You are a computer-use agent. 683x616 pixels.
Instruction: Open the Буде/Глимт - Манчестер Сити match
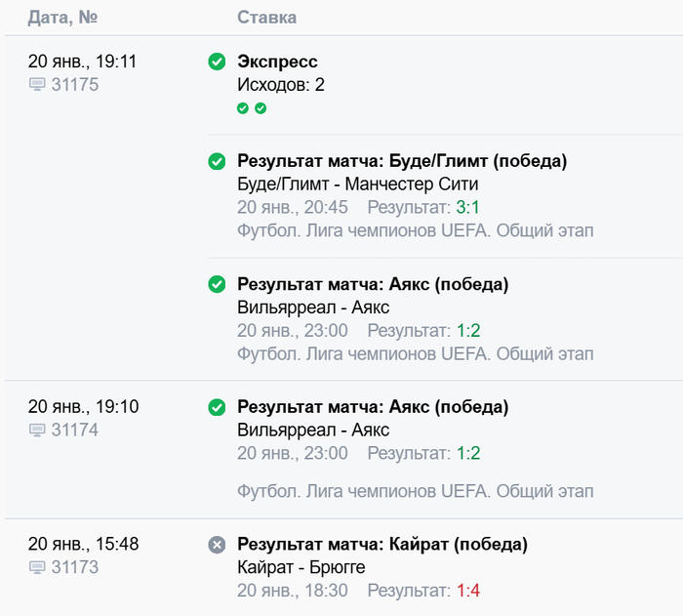pyautogui.click(x=358, y=185)
